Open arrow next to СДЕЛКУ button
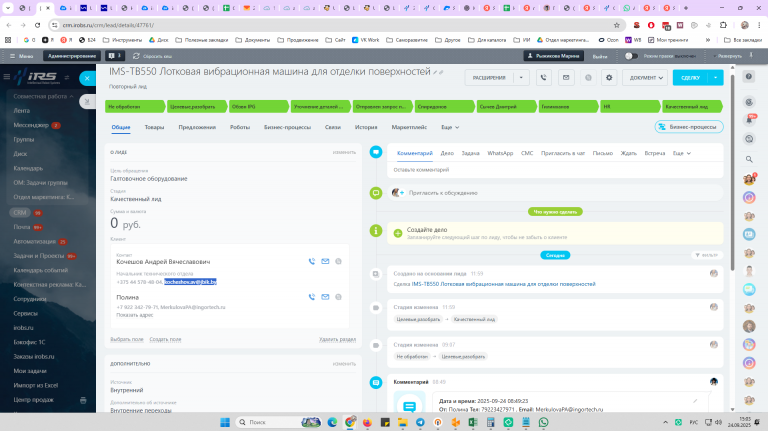This screenshot has width=768, height=431. pos(716,77)
